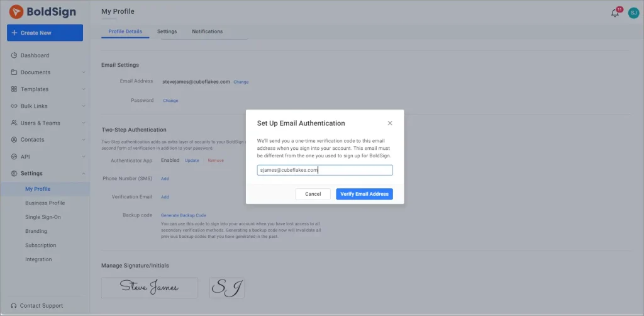
Task: Click the BoldSign logo
Action: pos(42,11)
